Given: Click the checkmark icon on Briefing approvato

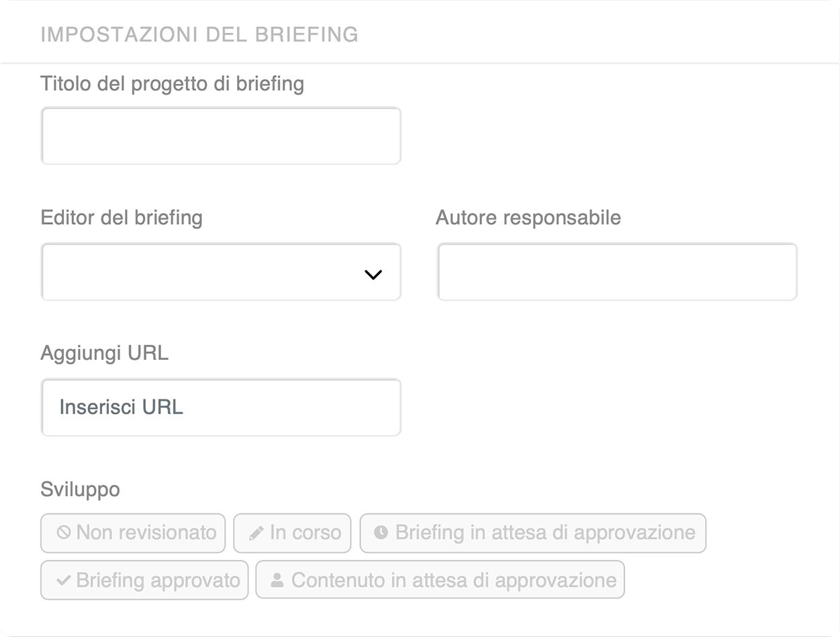Looking at the screenshot, I should click(64, 581).
